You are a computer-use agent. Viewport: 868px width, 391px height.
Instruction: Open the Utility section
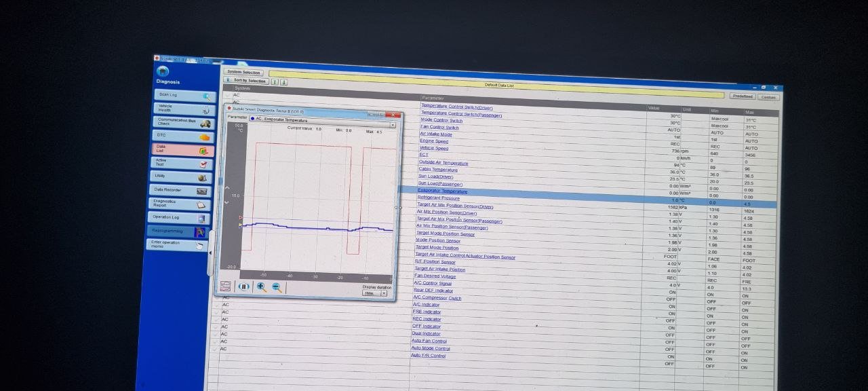pyautogui.click(x=181, y=177)
